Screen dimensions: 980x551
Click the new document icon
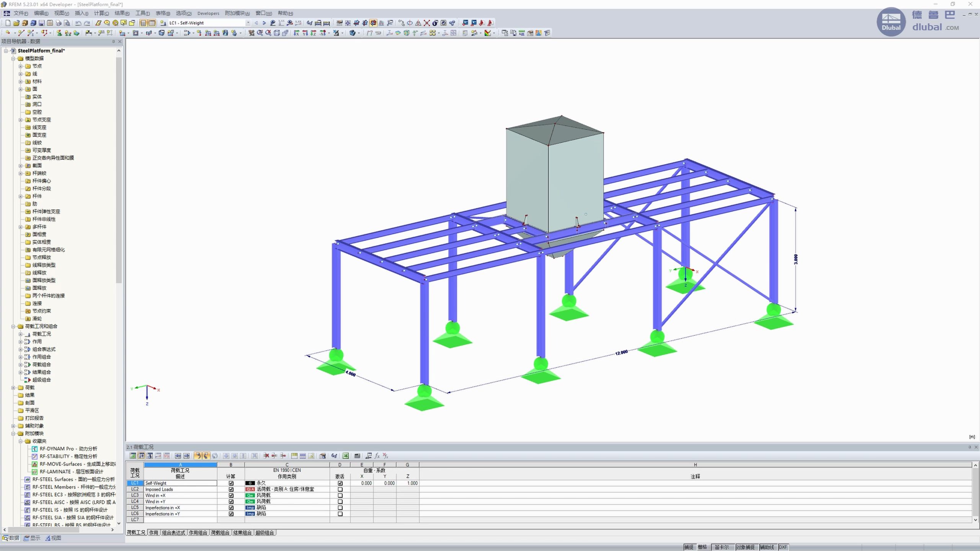coord(8,23)
